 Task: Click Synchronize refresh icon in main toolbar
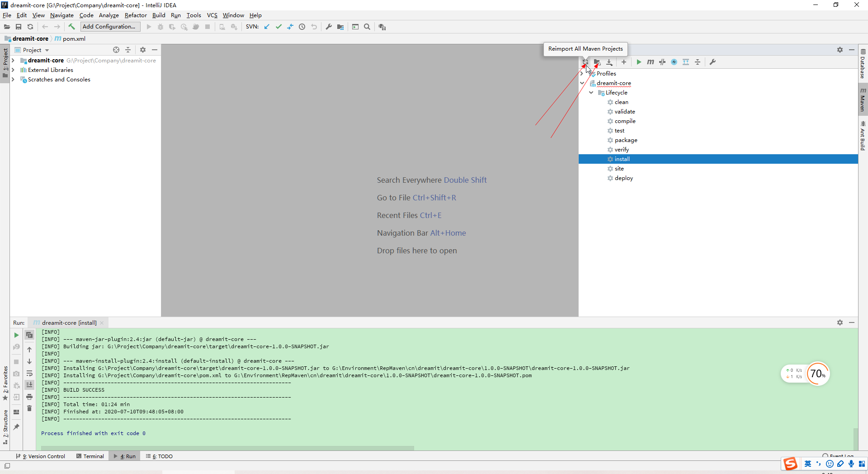pyautogui.click(x=30, y=27)
